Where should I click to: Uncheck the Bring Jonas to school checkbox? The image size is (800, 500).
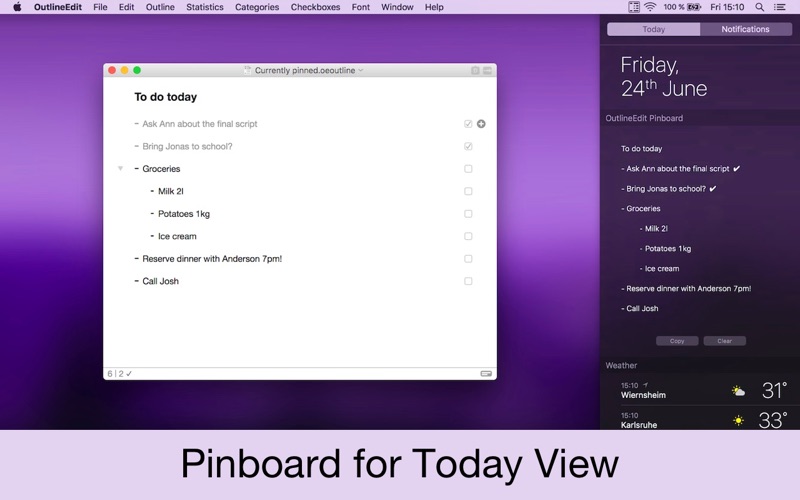[468, 146]
